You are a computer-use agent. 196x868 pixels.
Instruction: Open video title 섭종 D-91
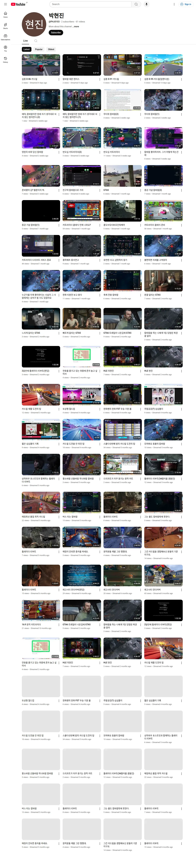click(111, 79)
